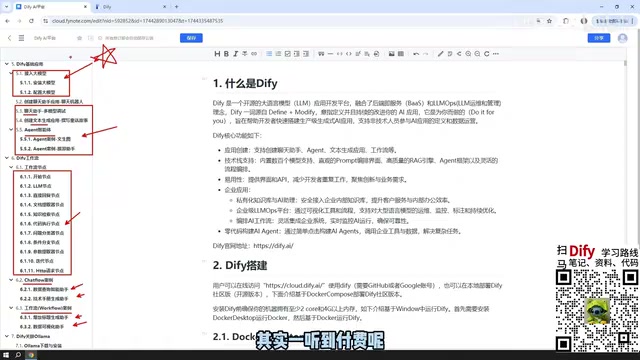The width and height of the screenshot is (640, 360).
Task: Insert horizontal rule
Action: coord(330,53)
